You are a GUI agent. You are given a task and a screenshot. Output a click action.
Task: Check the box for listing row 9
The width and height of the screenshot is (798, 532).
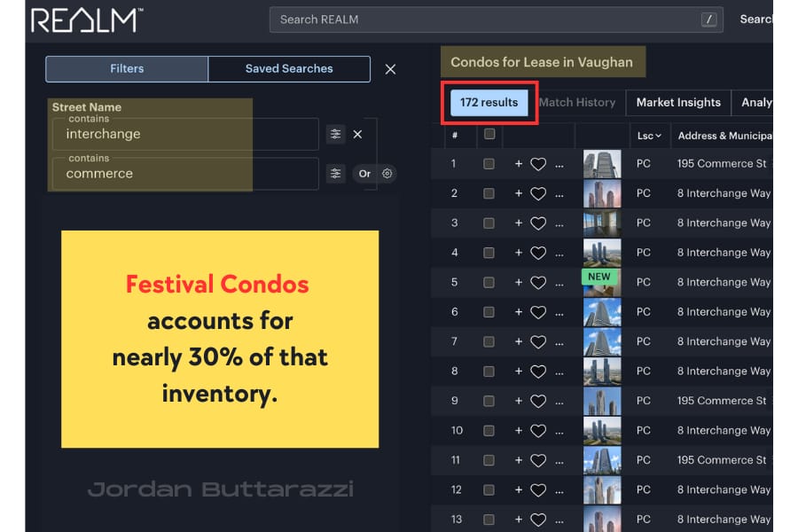489,401
